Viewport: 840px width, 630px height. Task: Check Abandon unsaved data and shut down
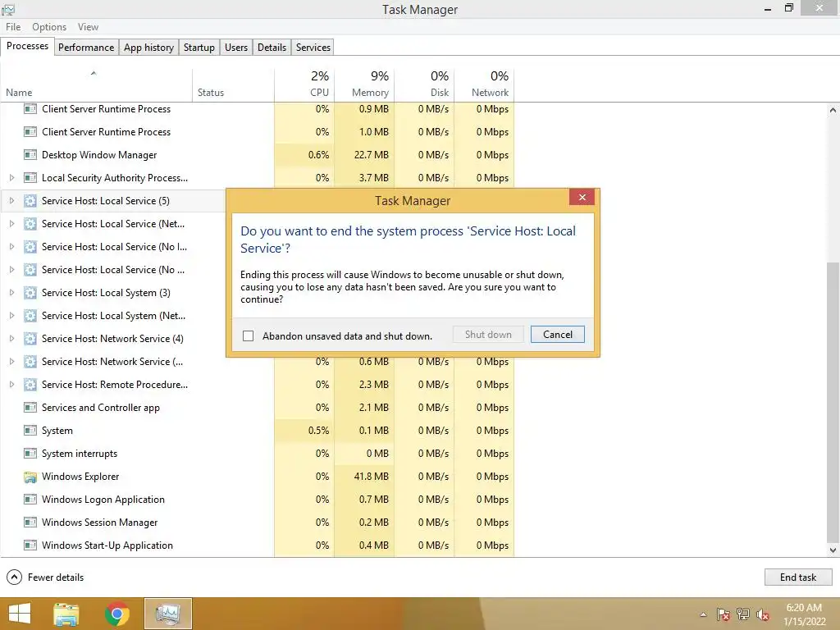(248, 336)
